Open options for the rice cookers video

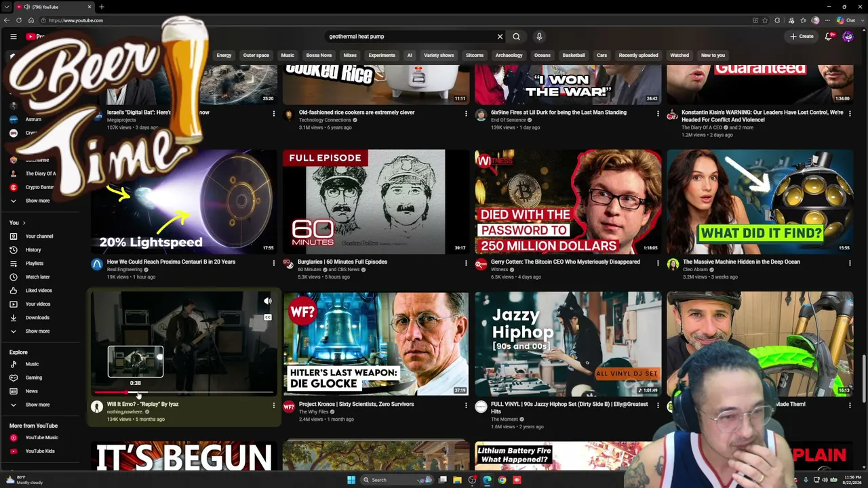point(466,114)
